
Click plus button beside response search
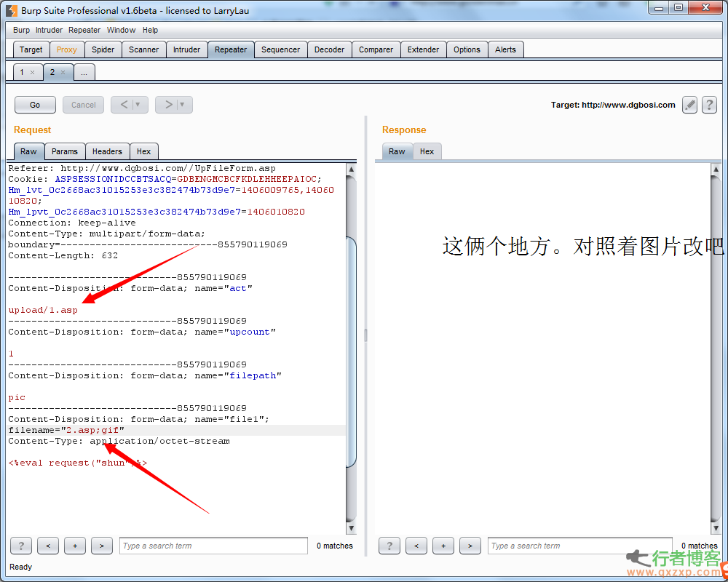pyautogui.click(x=443, y=546)
